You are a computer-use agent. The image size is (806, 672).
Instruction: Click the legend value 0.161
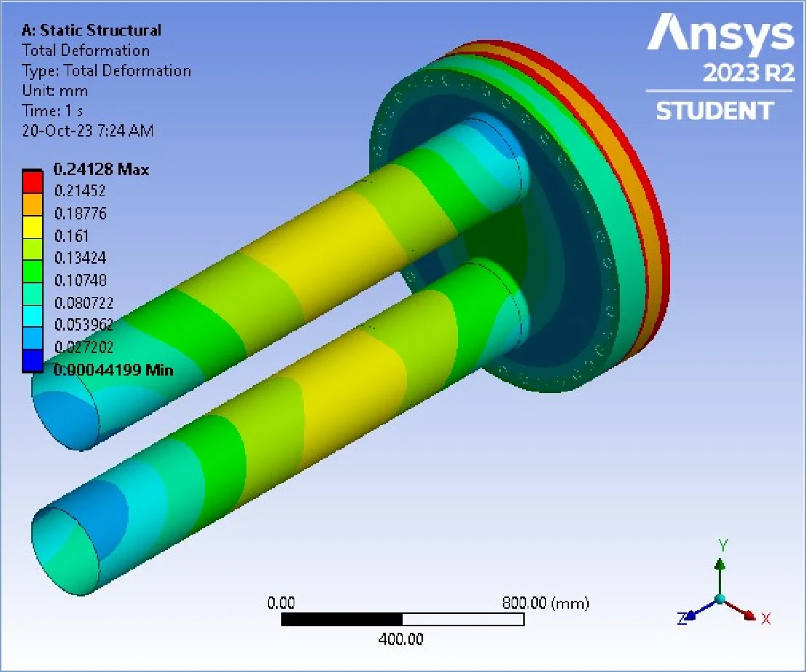tap(71, 236)
